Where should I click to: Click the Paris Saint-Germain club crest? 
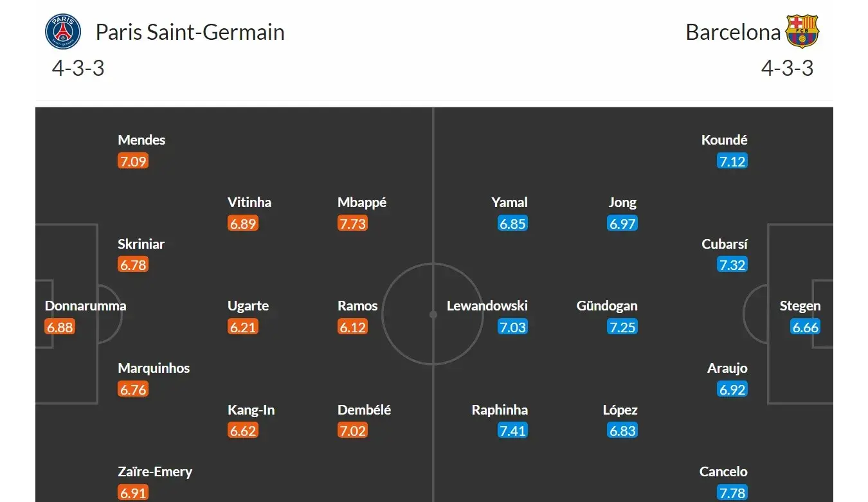[x=63, y=32]
